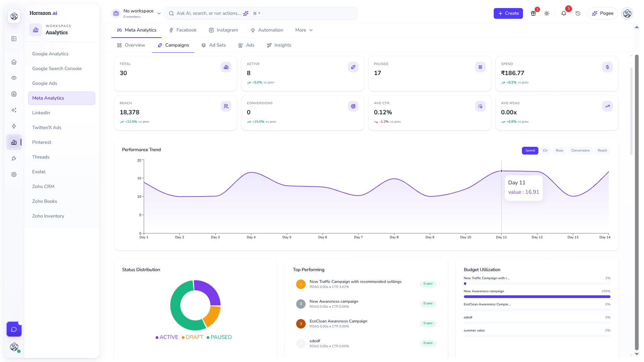
Task: Click the target icon on the Conversions card
Action: 353,106
